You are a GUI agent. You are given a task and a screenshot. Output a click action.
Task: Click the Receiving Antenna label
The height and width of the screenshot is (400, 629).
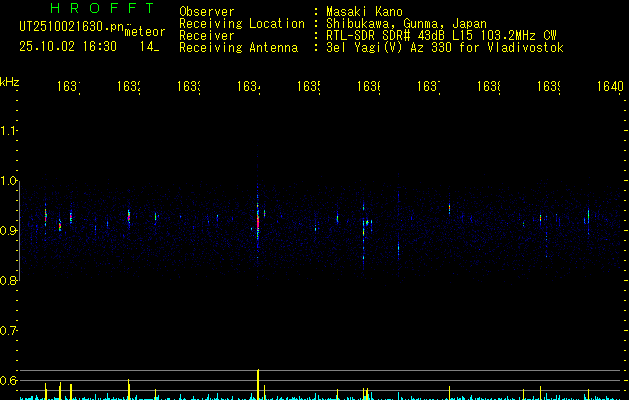click(239, 48)
